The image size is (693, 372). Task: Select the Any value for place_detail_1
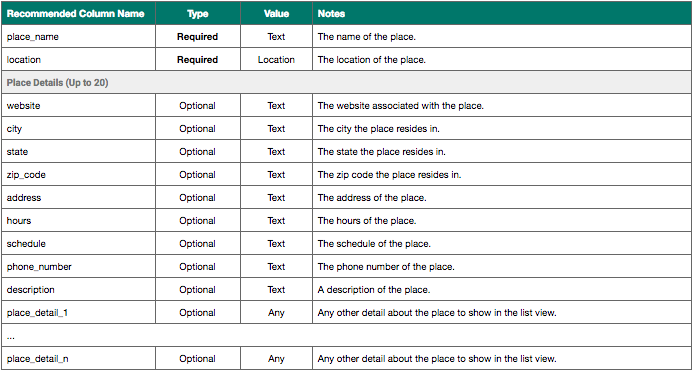click(x=276, y=312)
